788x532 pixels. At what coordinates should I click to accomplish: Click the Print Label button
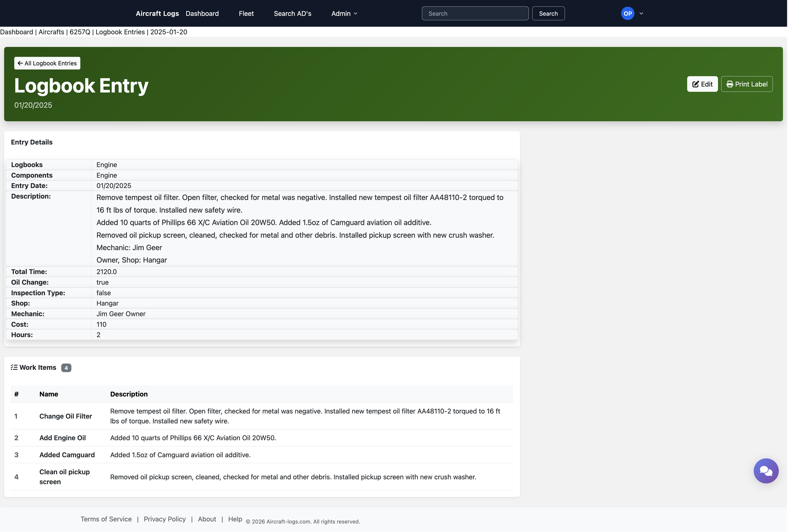[747, 84]
